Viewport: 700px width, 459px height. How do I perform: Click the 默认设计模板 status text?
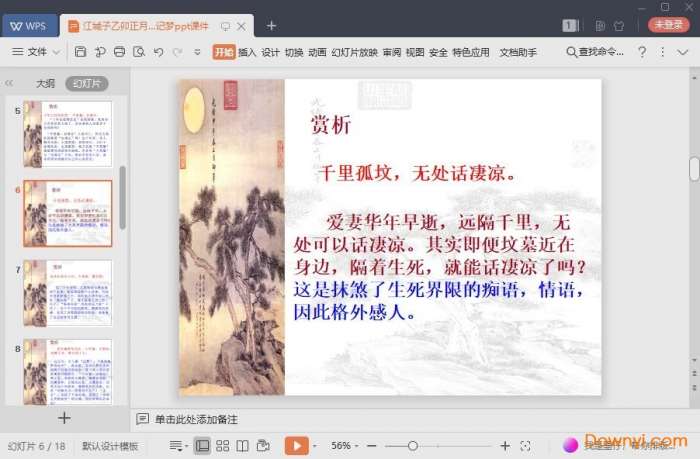coord(110,446)
